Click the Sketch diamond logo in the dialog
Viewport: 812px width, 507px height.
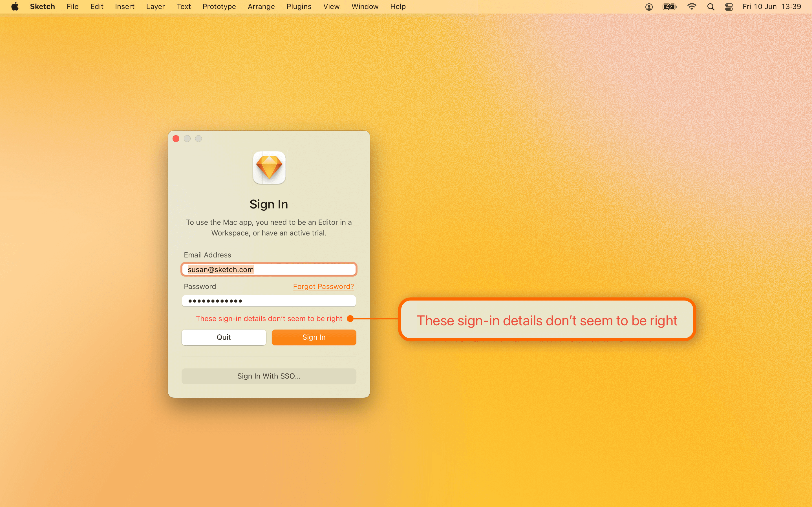pyautogui.click(x=269, y=168)
